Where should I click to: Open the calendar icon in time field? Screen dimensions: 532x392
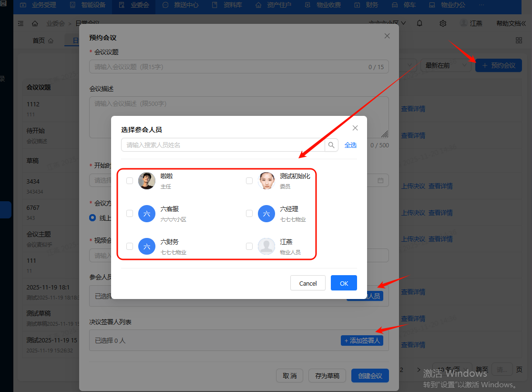point(381,180)
